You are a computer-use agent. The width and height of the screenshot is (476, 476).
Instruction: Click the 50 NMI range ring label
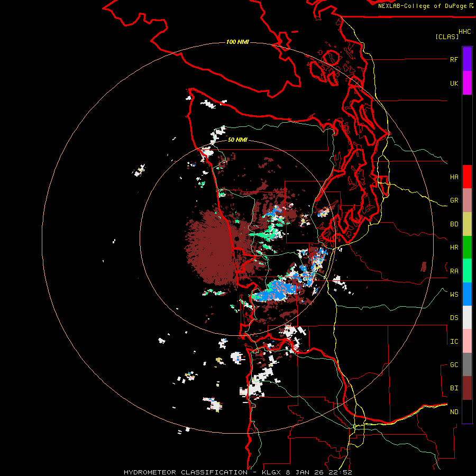click(237, 140)
